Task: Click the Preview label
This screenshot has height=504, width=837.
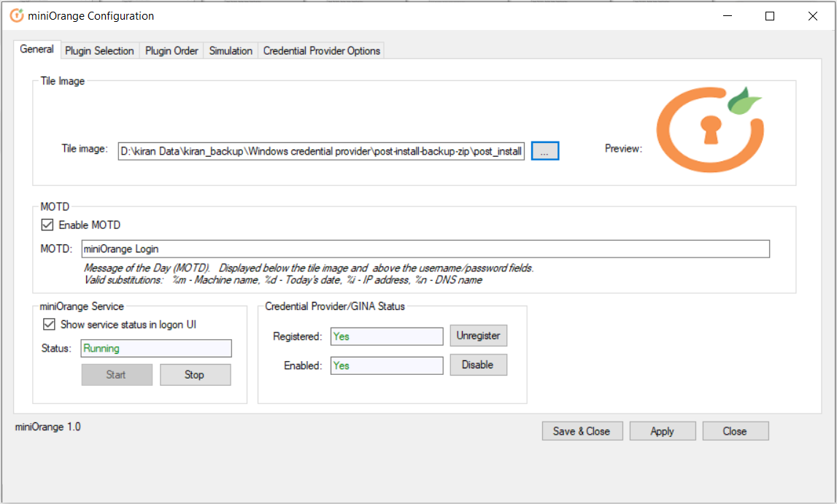Action: [623, 148]
